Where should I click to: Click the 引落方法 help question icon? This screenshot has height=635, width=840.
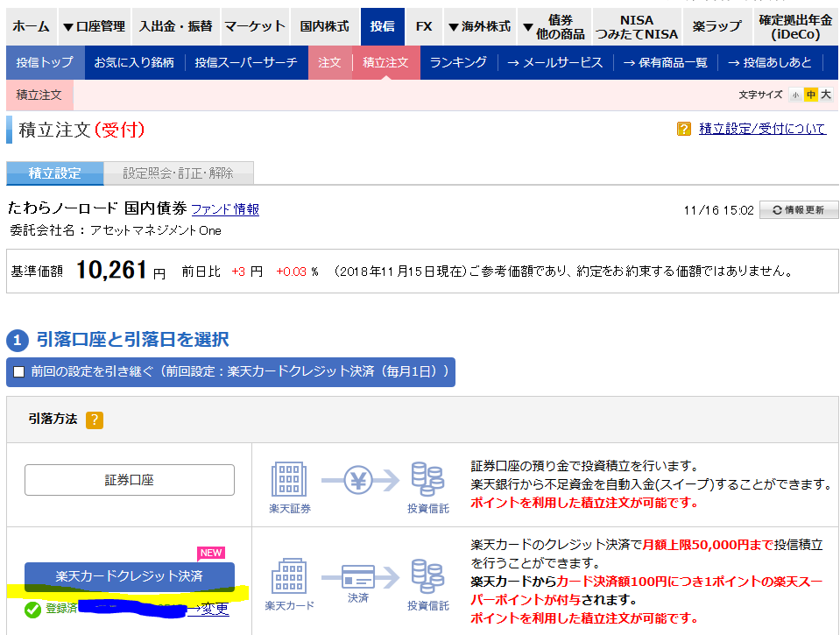click(x=95, y=420)
